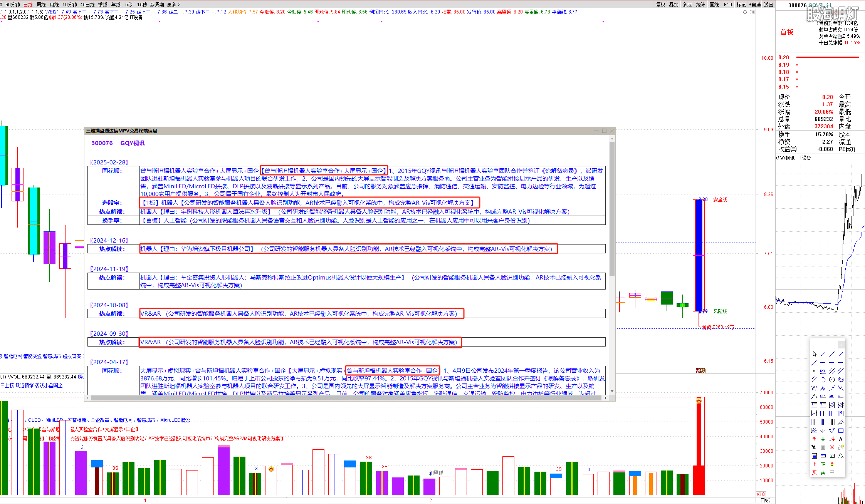Select the ruler measurement tool
This screenshot has width=865, height=504.
click(823, 456)
